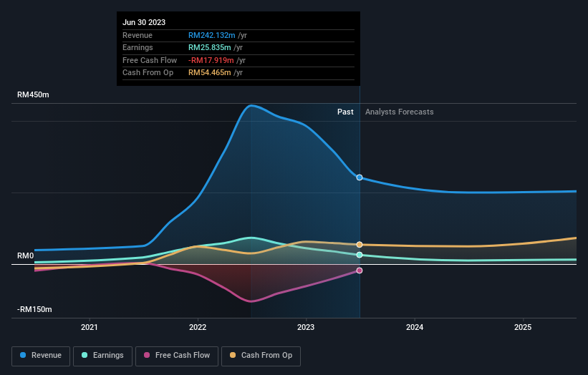The height and width of the screenshot is (375, 588).
Task: Click the Past label on chart
Action: coord(345,112)
